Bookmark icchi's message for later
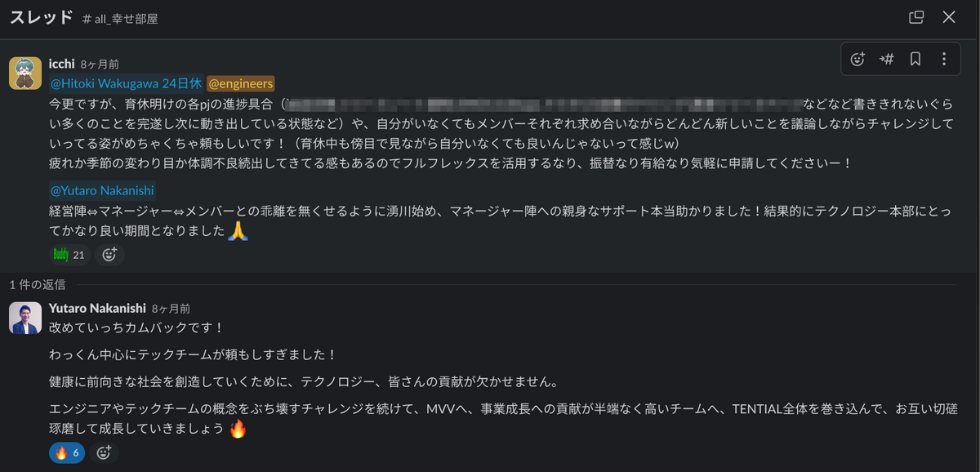Viewport: 980px width, 472px height. coord(915,59)
